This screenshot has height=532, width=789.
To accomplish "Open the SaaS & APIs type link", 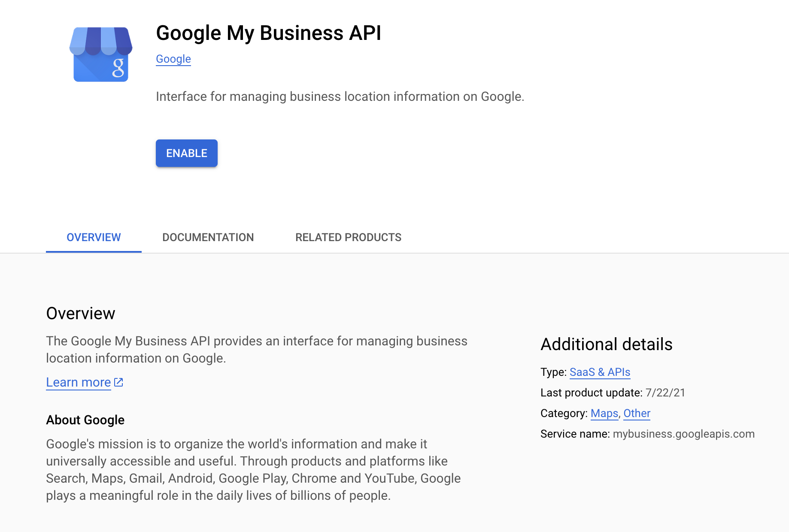I will 600,372.
